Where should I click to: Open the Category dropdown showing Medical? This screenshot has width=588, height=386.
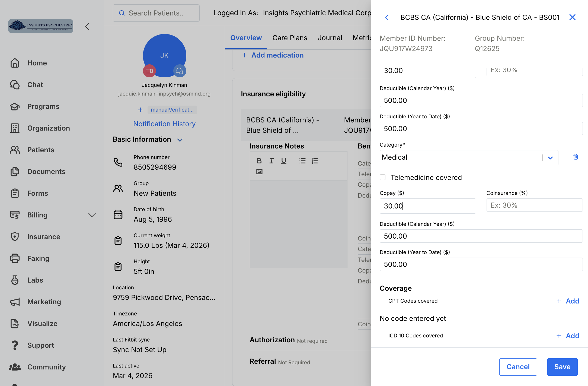pos(469,157)
